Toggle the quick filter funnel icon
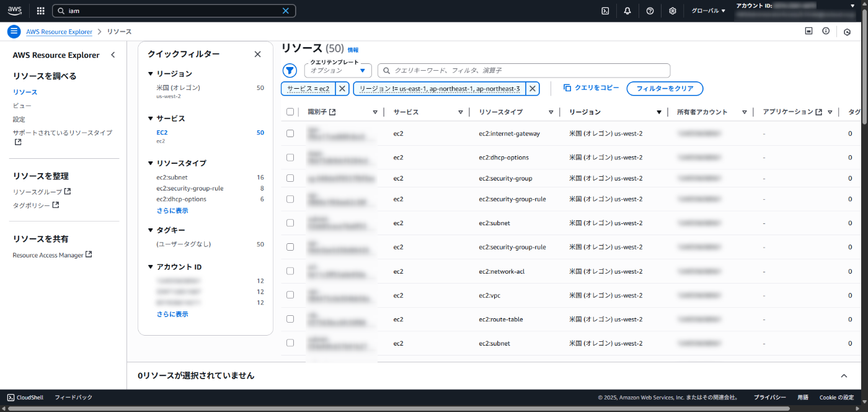868x412 pixels. (x=290, y=71)
